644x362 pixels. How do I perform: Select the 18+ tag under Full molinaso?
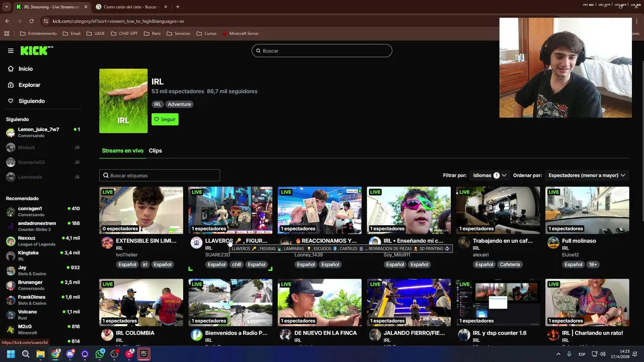pyautogui.click(x=593, y=264)
